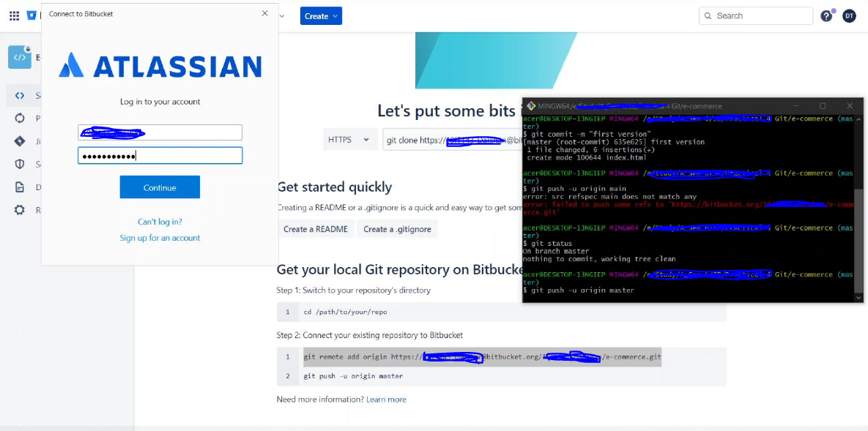Click 'git push -u origin master' in Step 2
This screenshot has width=868, height=431.
point(353,376)
